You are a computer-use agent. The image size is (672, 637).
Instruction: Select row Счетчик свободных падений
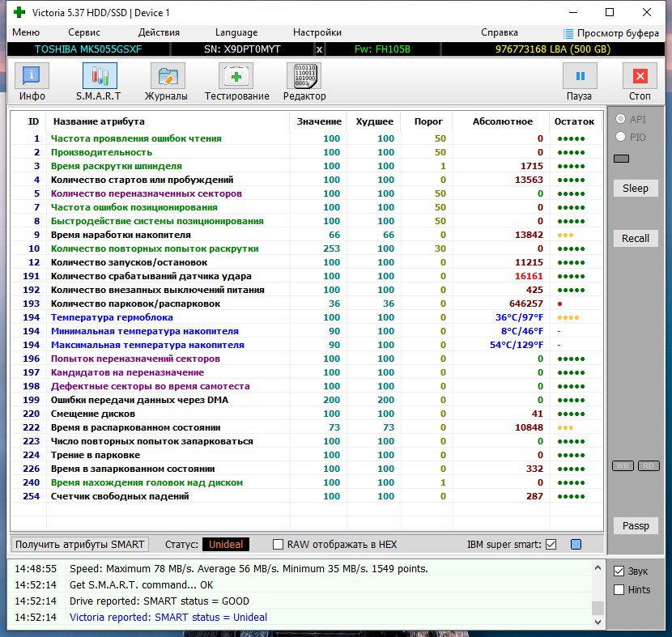306,496
